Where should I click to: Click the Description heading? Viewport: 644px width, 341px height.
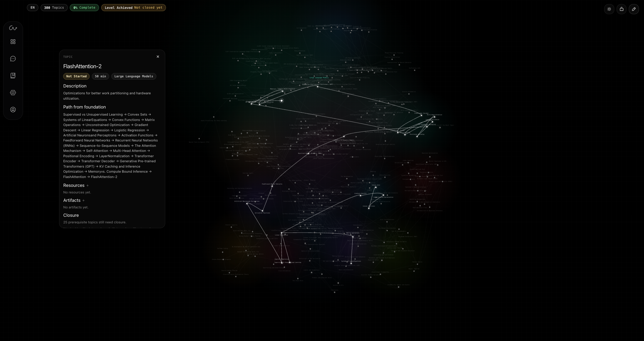pos(75,86)
